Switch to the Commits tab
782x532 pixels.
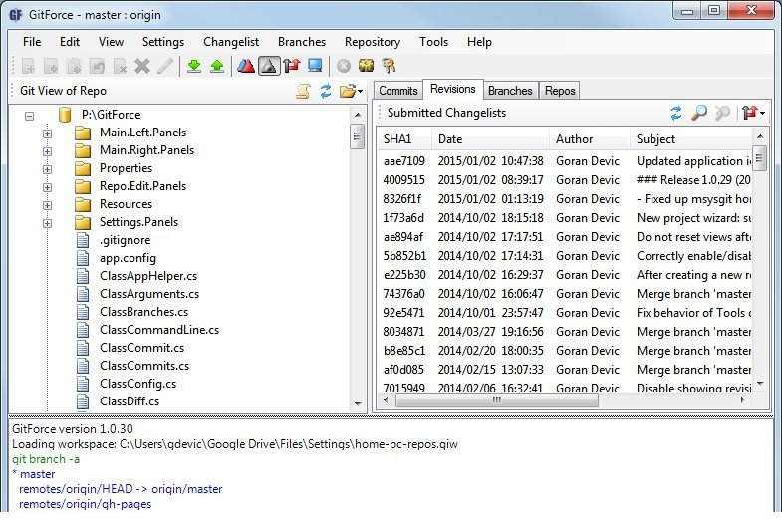398,91
